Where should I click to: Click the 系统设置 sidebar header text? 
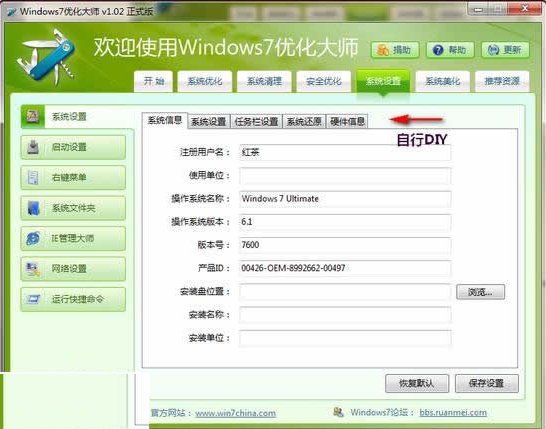click(69, 117)
